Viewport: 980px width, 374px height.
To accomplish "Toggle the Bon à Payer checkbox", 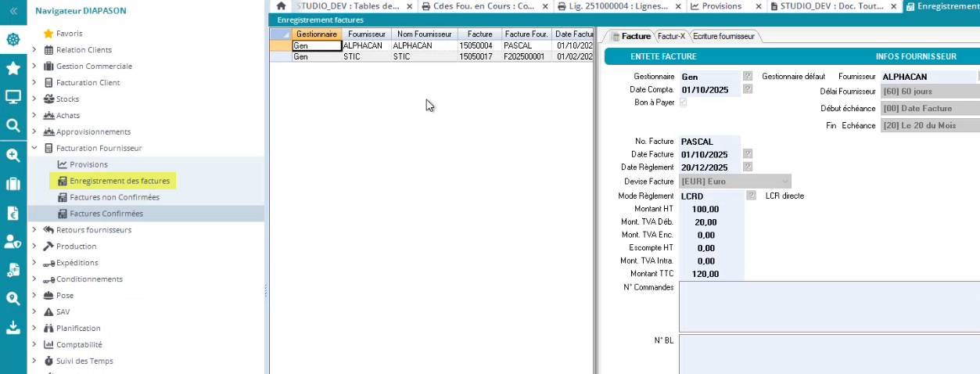I will tap(684, 102).
